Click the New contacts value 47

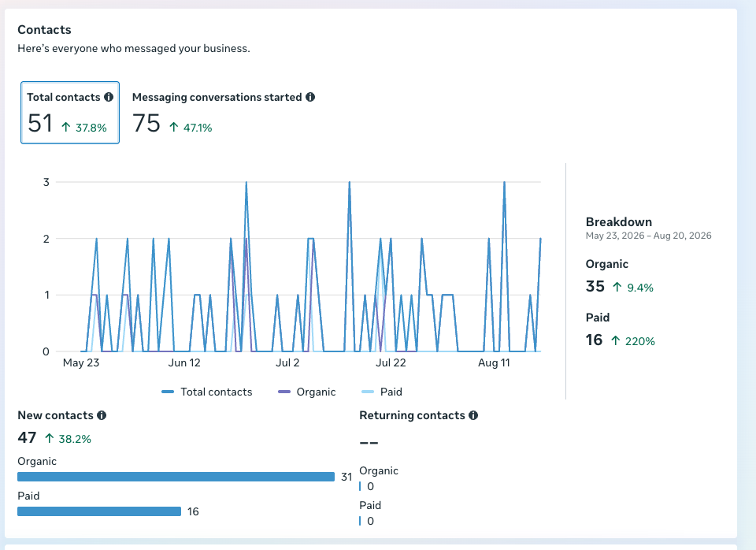click(x=27, y=437)
